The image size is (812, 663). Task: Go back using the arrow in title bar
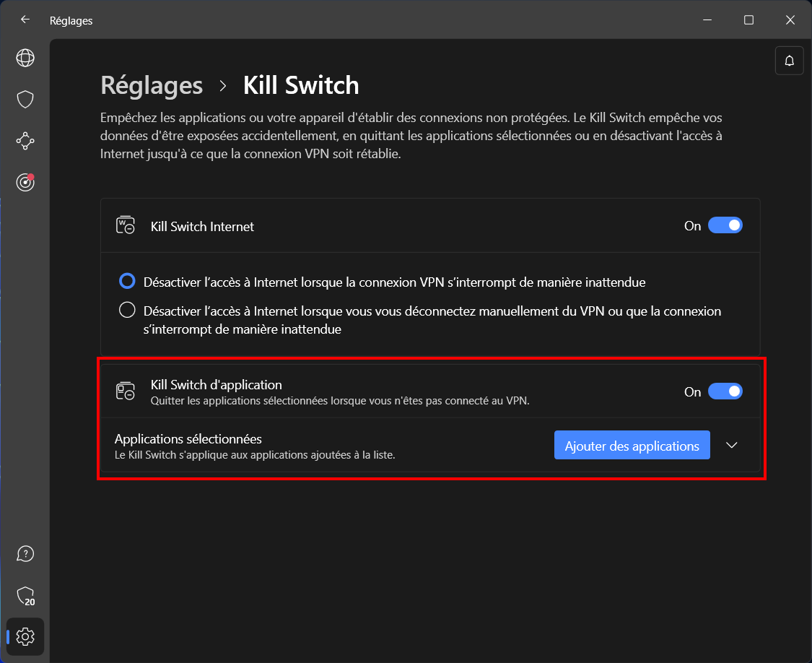pyautogui.click(x=25, y=19)
